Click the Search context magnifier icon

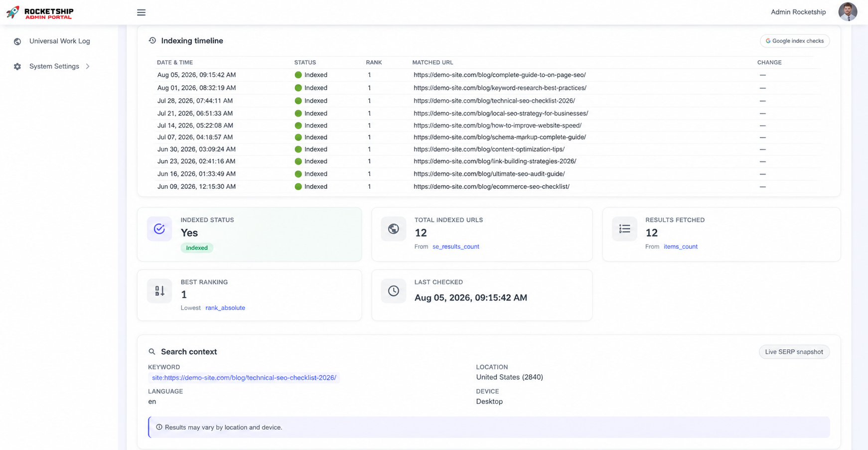click(x=152, y=352)
